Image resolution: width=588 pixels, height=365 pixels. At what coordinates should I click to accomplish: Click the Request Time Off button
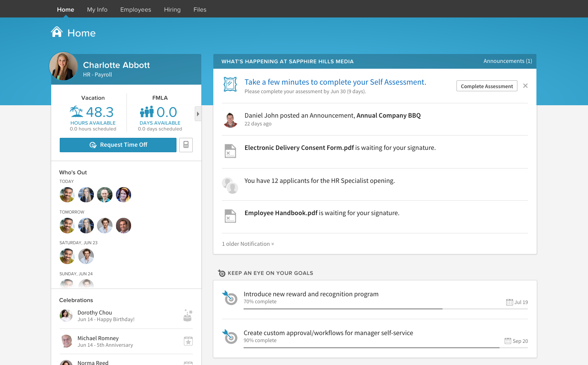[118, 145]
